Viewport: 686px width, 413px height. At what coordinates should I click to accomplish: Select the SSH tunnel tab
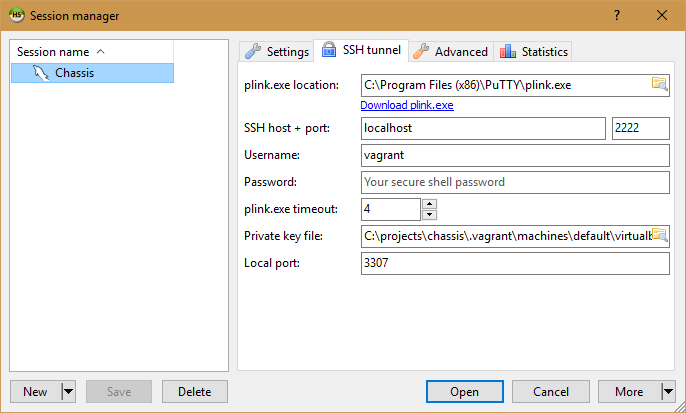tap(361, 50)
